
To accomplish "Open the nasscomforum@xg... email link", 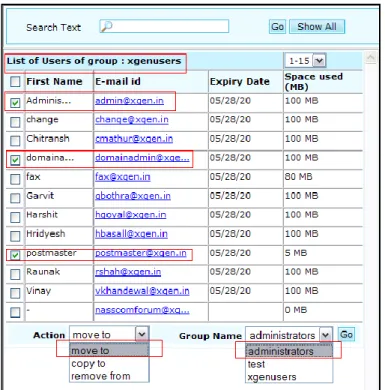I will 142,310.
